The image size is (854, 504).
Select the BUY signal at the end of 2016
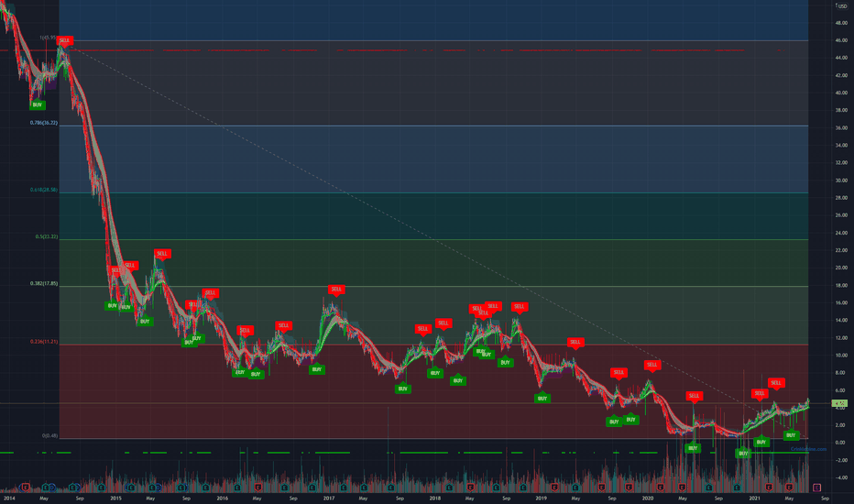click(x=317, y=369)
